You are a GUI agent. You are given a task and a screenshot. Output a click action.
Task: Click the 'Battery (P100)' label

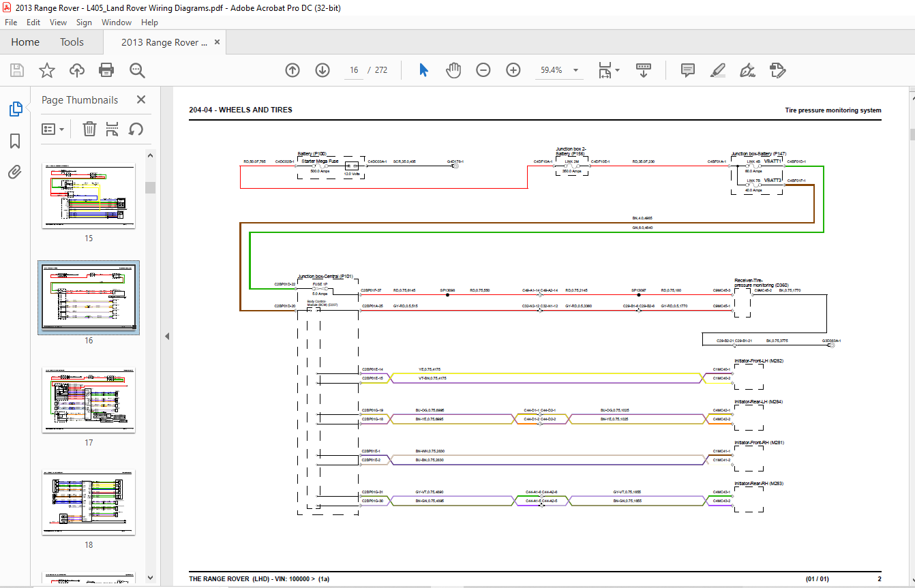click(312, 154)
